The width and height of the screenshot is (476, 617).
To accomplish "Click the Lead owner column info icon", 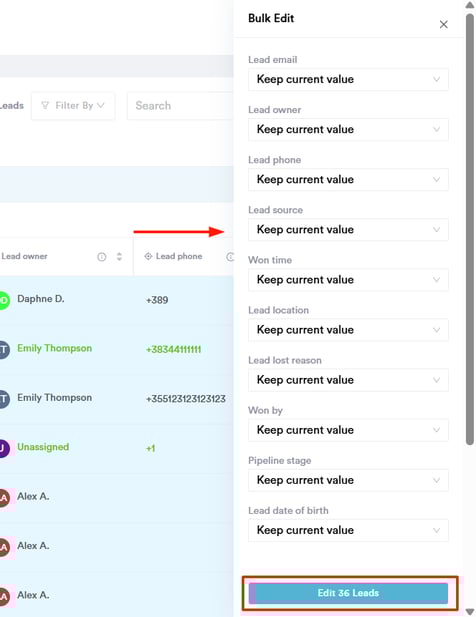I will pos(101,257).
